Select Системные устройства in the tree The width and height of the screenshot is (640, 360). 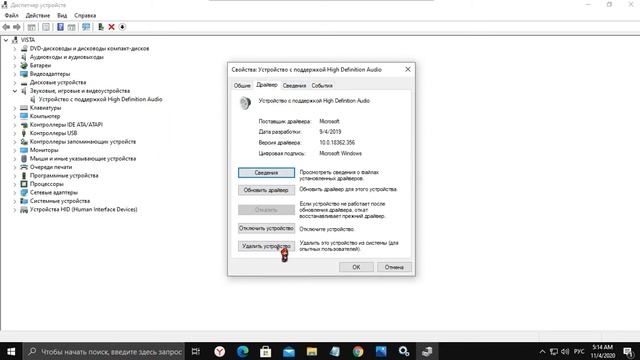60,201
